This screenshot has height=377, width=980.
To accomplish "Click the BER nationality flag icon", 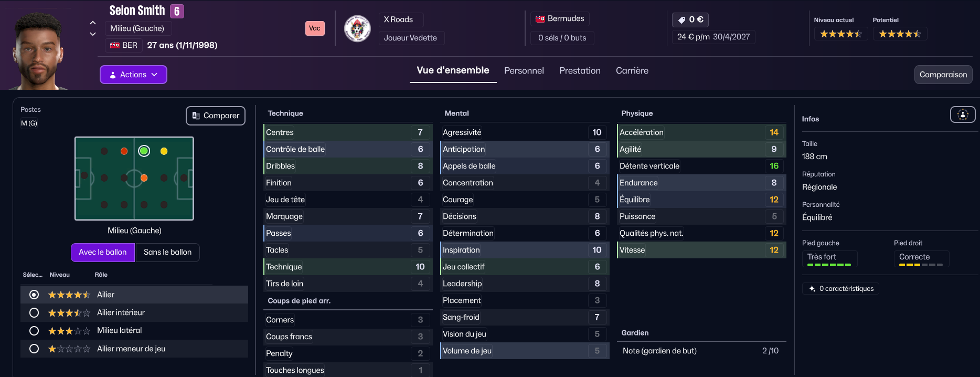I will 114,45.
